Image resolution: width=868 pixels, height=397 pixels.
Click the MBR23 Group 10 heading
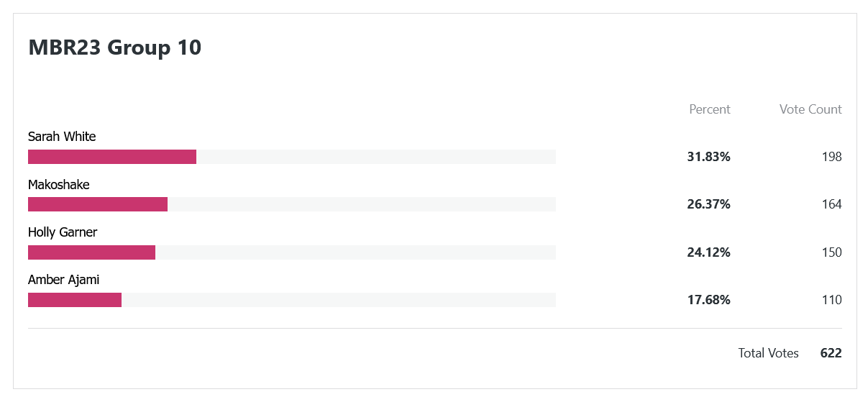[x=114, y=48]
